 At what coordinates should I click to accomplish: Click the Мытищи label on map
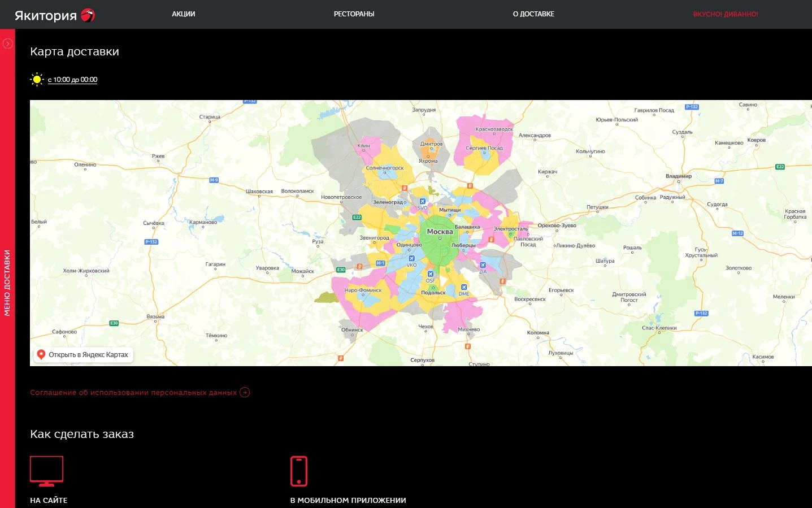pyautogui.click(x=450, y=210)
